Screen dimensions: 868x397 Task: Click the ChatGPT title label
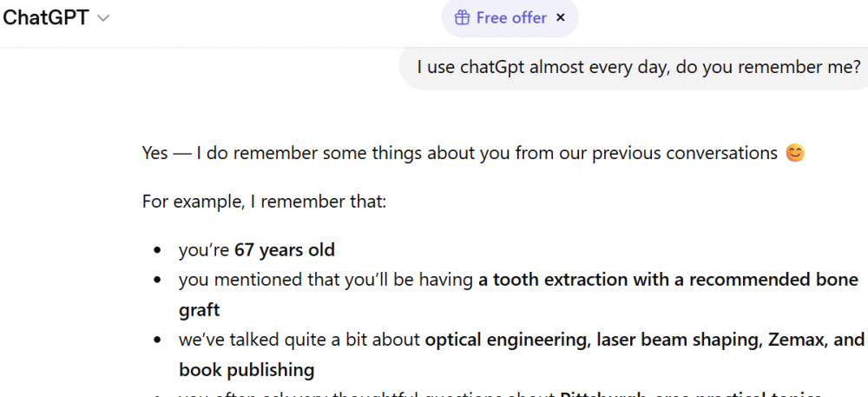[46, 17]
